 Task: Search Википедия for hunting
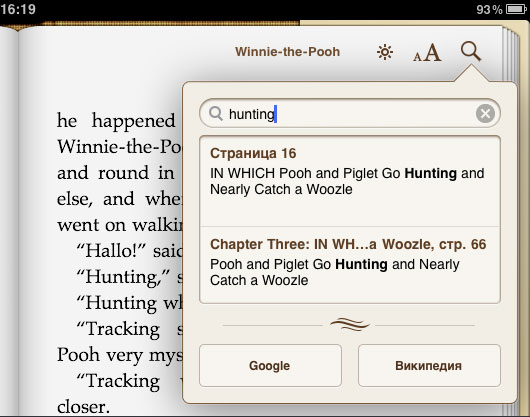point(429,365)
